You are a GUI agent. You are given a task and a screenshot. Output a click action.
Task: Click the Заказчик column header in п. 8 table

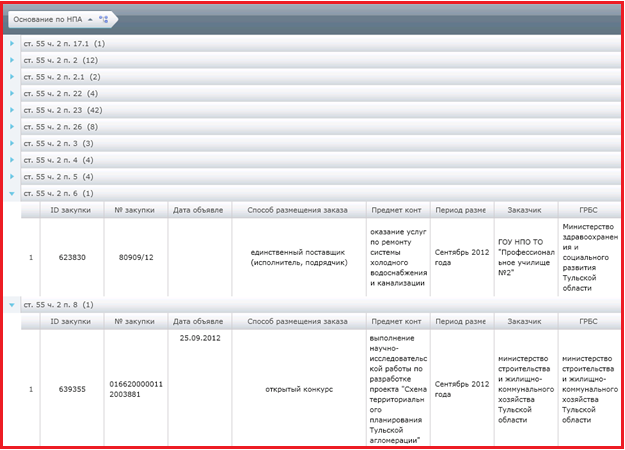tap(526, 321)
